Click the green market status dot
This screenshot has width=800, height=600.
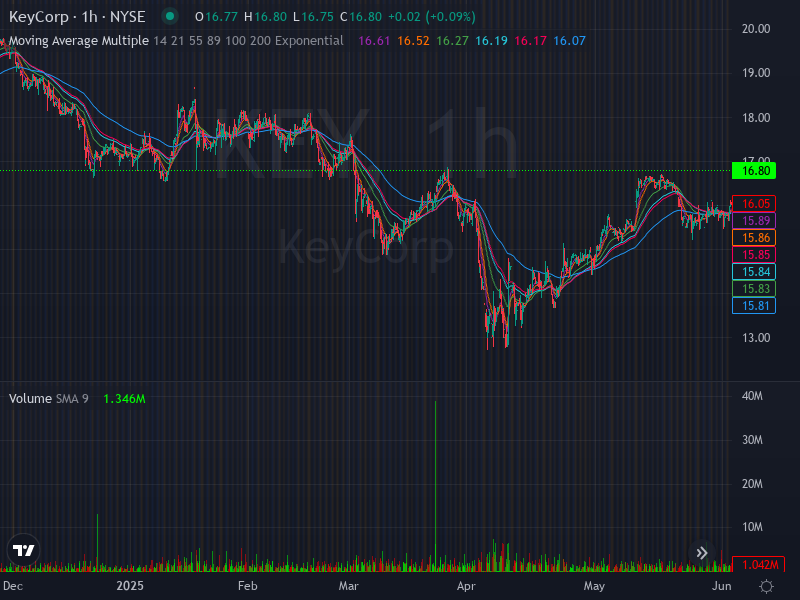coord(170,16)
